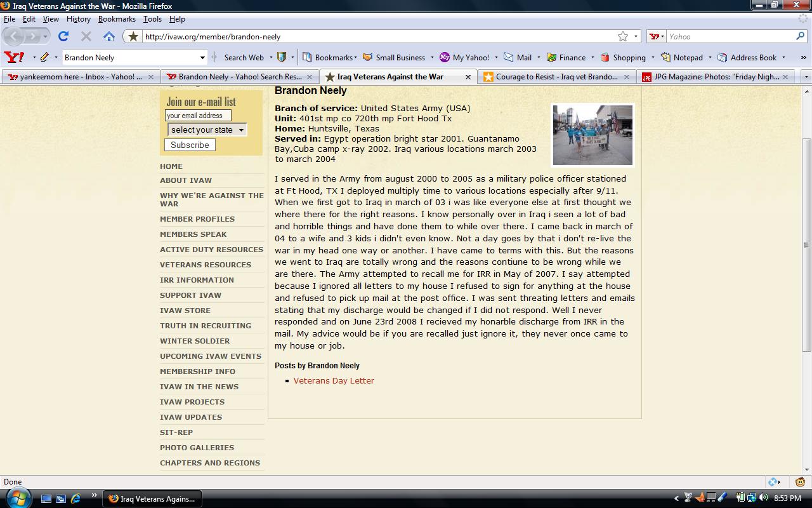This screenshot has width=812, height=508.
Task: Click the Subscribe button
Action: [x=190, y=145]
